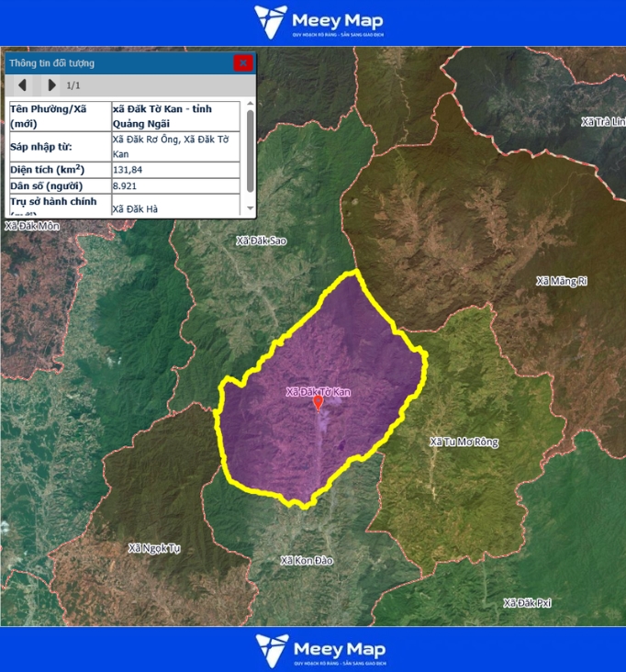Close the Thông tin đối tượng panel
Viewport: 626px width, 672px height.
tap(242, 63)
